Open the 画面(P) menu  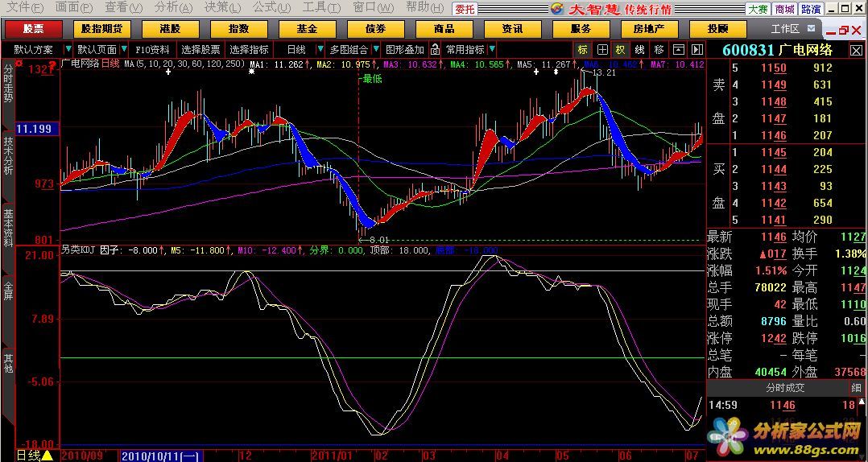(74, 8)
